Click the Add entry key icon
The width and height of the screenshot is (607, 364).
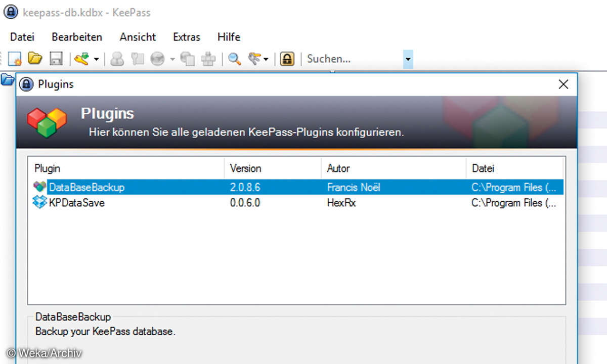(81, 59)
